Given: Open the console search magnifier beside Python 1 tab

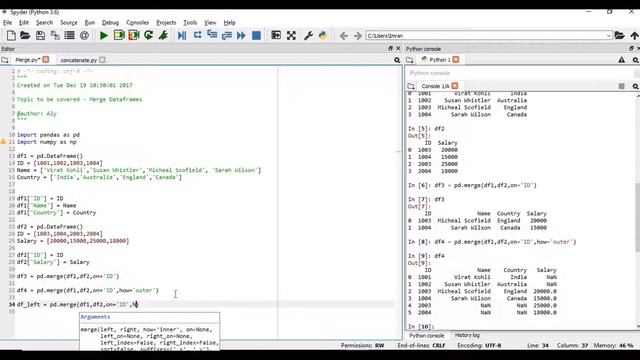Looking at the screenshot, I should [636, 60].
